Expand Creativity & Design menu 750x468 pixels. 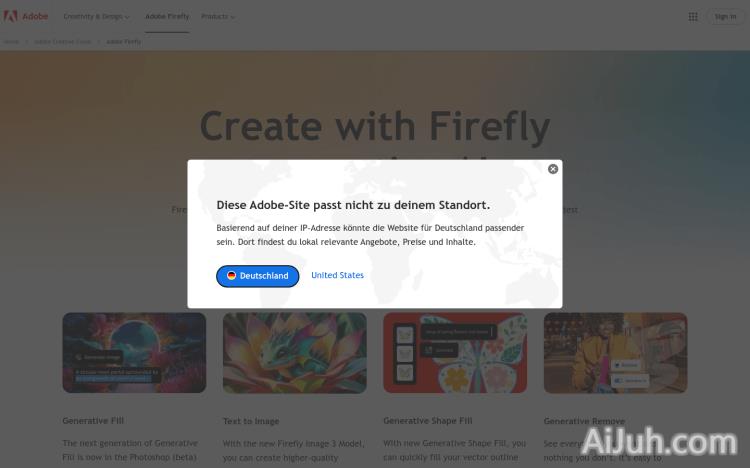pyautogui.click(x=96, y=17)
